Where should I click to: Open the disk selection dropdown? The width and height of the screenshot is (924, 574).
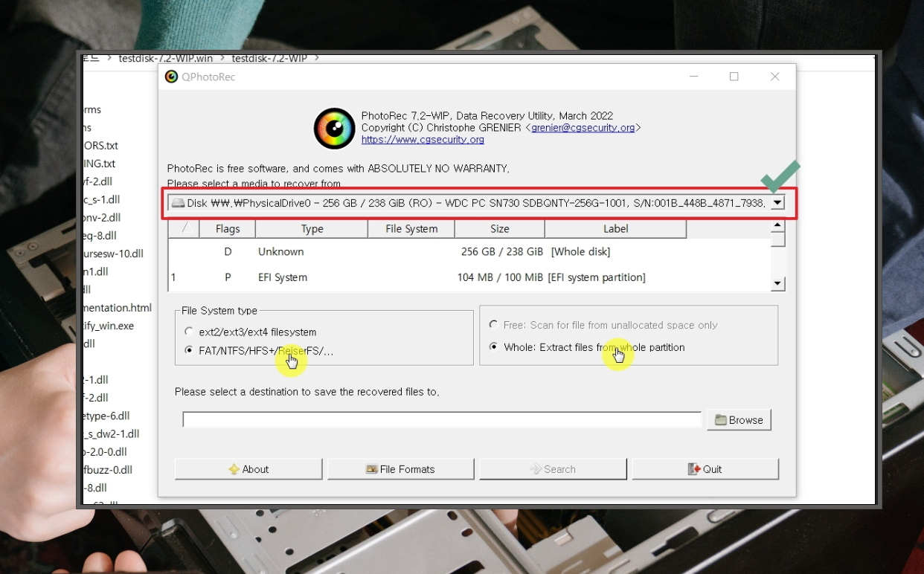click(777, 202)
